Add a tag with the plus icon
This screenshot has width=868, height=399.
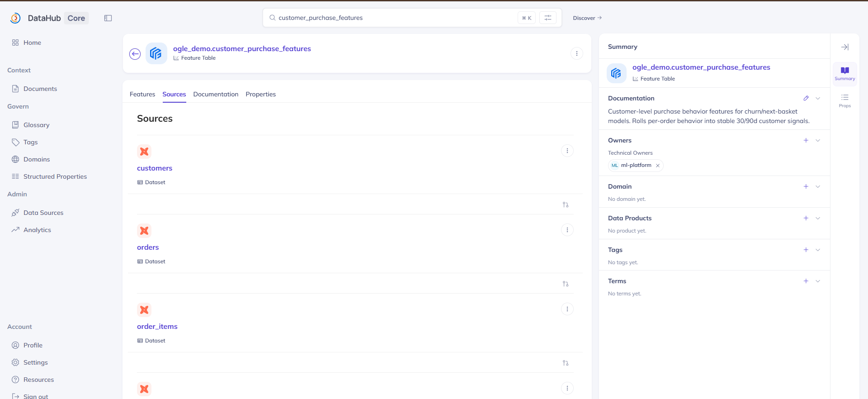coord(806,250)
